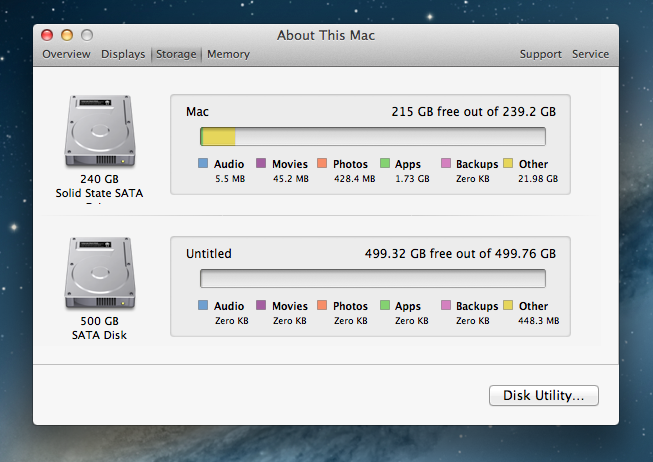Click the '428.4 MB' Photos value
The height and width of the screenshot is (462, 653).
354,179
